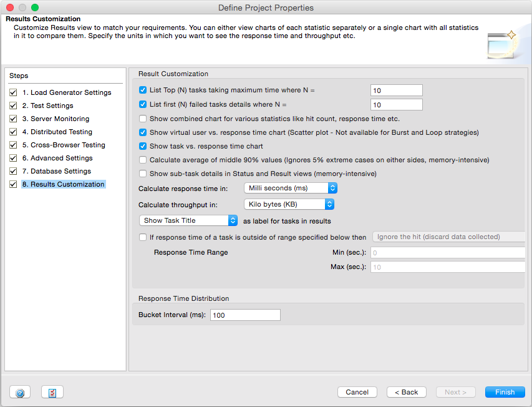Toggle step 1 Load Generator Settings checkbox
This screenshot has width=532, height=407.
point(13,92)
